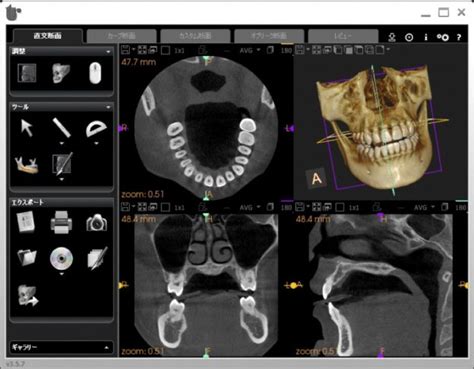Click save icon in coronal view toolbar
The height and width of the screenshot is (369, 474).
(125, 207)
